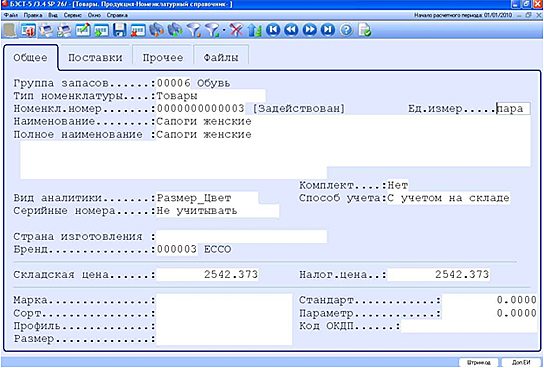Click the empty Марка field

[224, 300]
